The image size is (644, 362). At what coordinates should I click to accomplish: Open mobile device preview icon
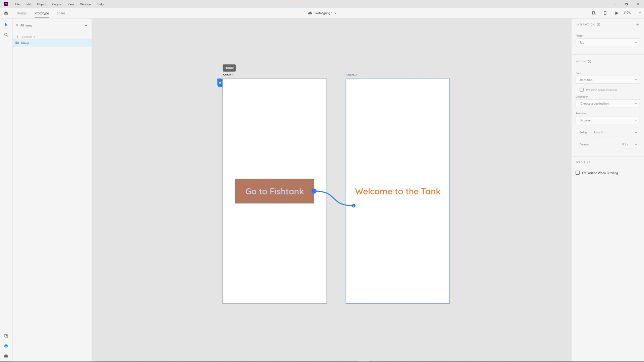(x=605, y=13)
